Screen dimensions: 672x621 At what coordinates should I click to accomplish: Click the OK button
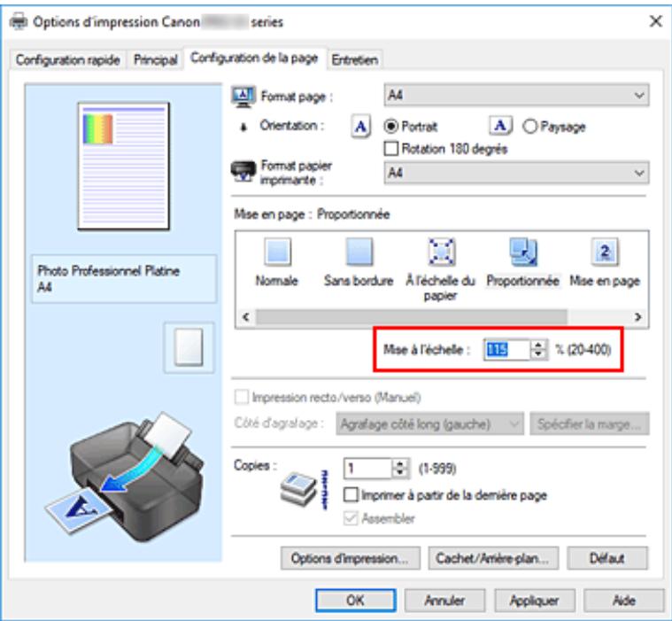click(x=356, y=600)
